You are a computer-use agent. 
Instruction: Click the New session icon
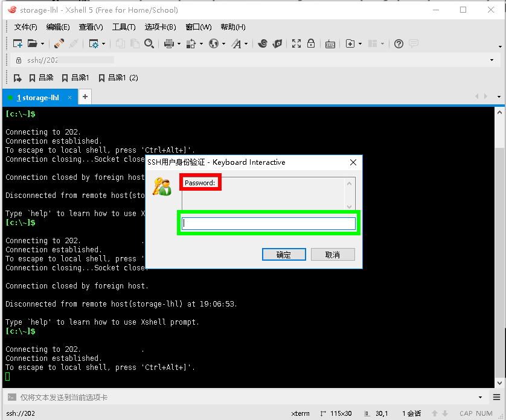(18, 43)
